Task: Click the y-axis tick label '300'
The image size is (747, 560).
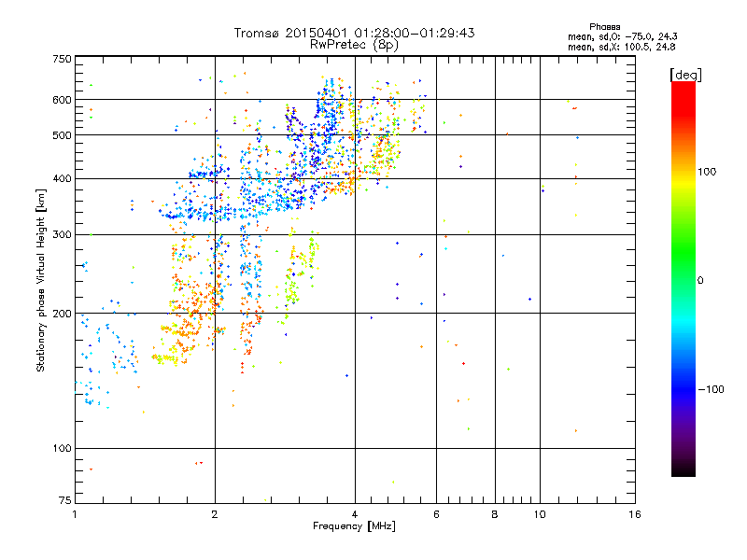Action: (x=62, y=235)
